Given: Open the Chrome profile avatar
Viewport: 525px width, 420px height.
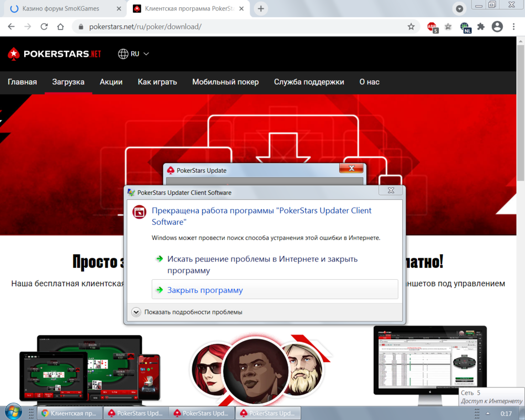Looking at the screenshot, I should click(497, 27).
